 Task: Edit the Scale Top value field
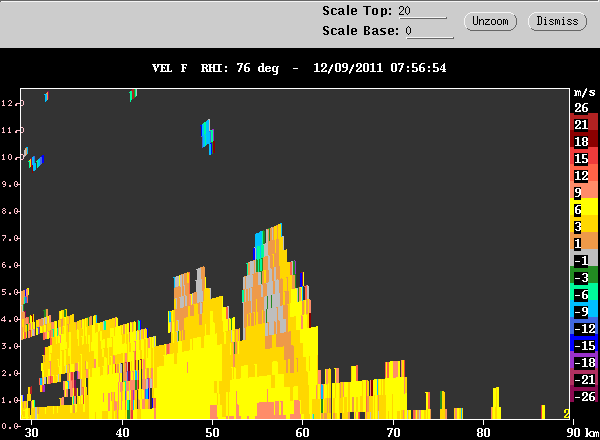pyautogui.click(x=422, y=11)
